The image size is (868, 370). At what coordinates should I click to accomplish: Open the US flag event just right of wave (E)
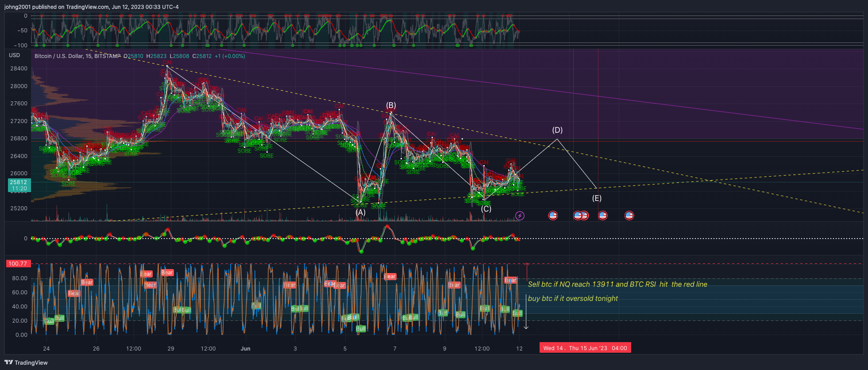tap(602, 216)
